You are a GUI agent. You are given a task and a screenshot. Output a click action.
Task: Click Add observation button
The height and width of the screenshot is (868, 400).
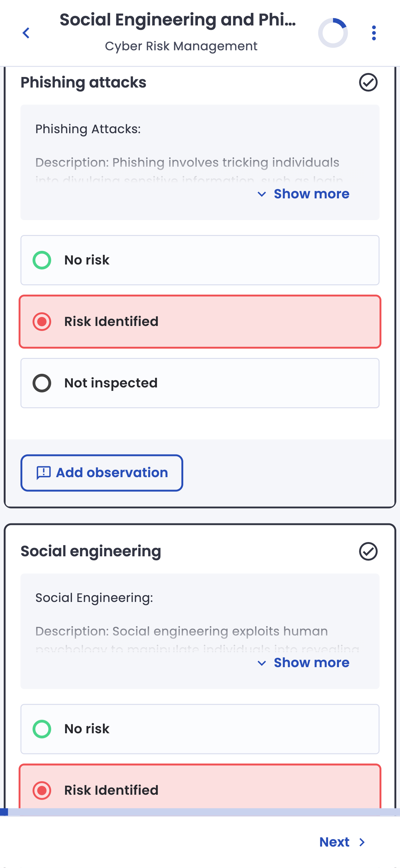point(102,473)
